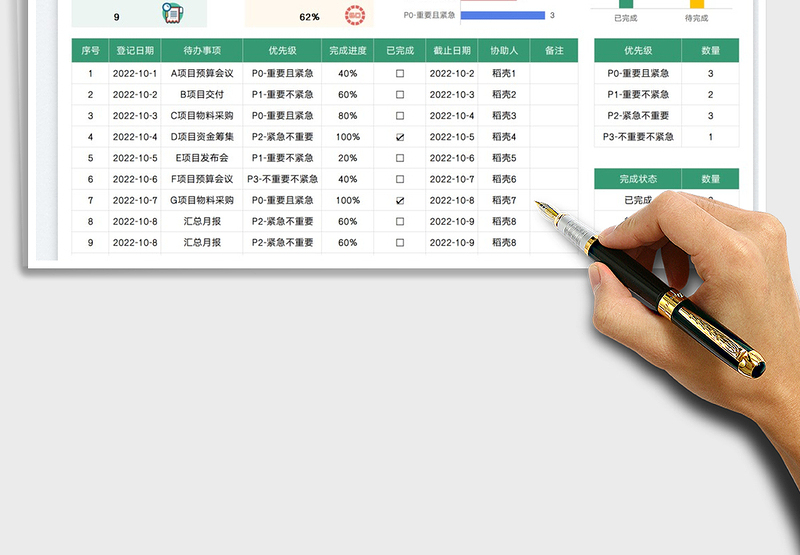Select the D项目资金筹集 cell
Viewport: 800px width, 555px height.
coord(202,137)
